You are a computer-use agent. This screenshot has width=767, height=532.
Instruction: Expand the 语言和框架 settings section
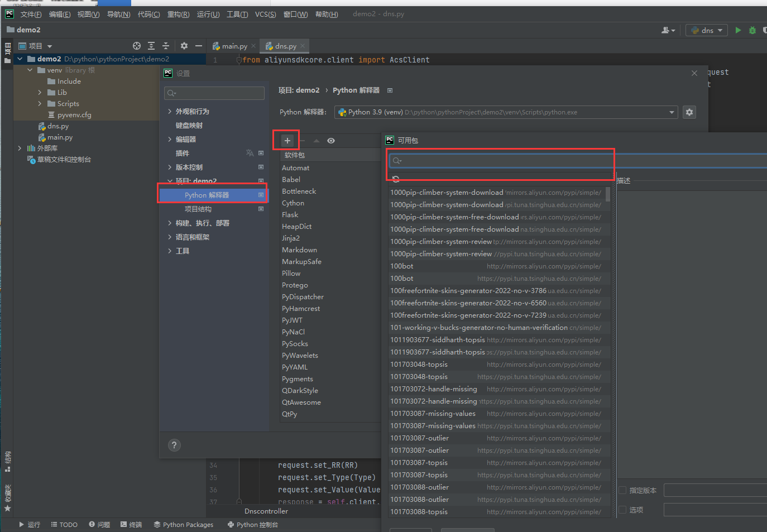click(170, 237)
